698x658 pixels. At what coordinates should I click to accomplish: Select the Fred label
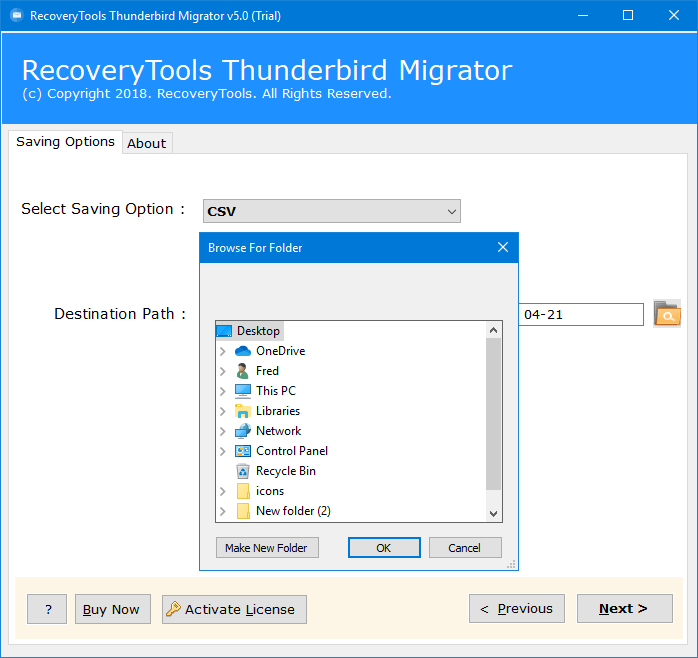coord(267,371)
